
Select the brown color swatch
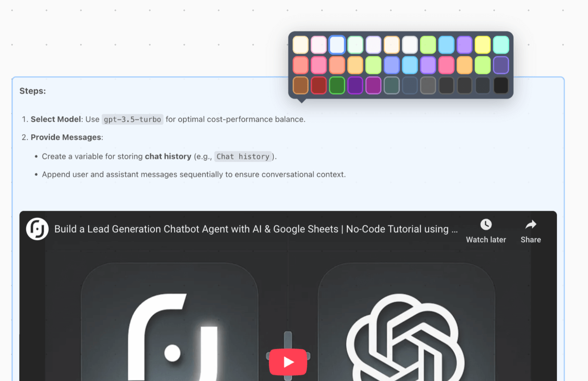coord(301,85)
